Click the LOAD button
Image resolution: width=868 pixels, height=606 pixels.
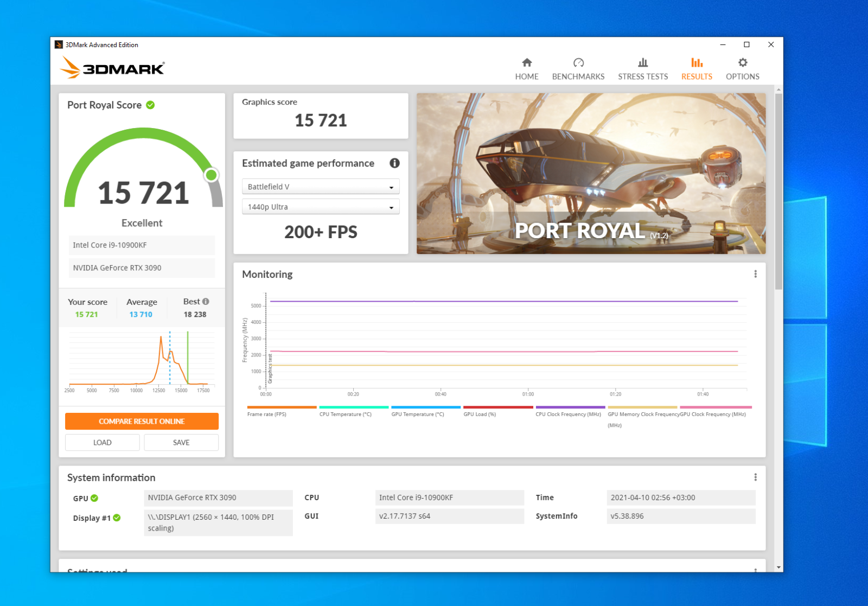(102, 442)
